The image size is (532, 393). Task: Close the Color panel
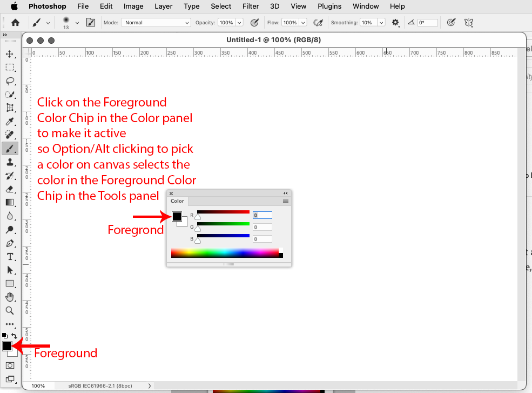tap(171, 193)
